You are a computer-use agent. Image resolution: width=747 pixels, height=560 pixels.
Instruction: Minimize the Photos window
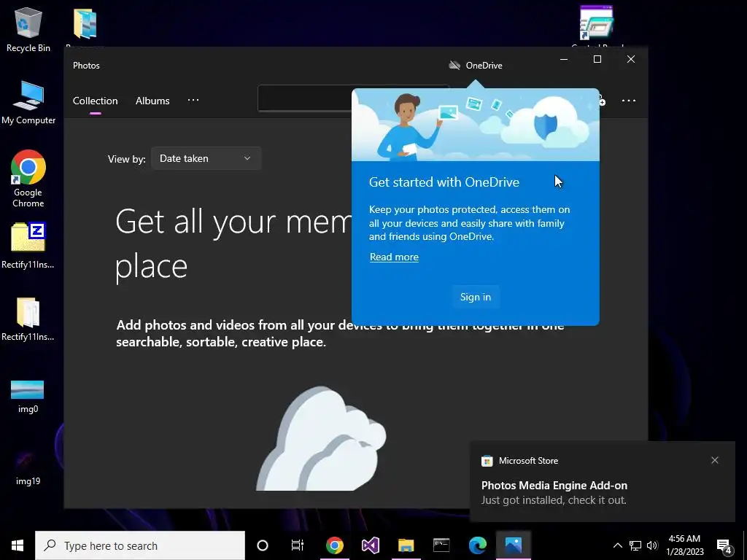564,59
